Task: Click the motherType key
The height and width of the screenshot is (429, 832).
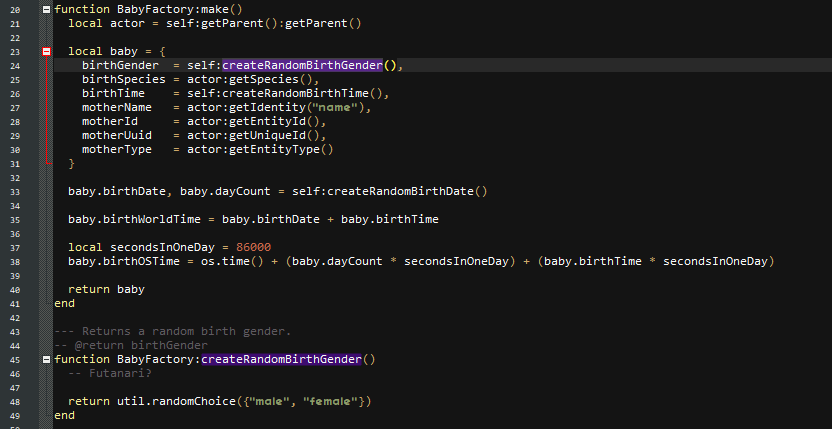Action: coord(117,150)
